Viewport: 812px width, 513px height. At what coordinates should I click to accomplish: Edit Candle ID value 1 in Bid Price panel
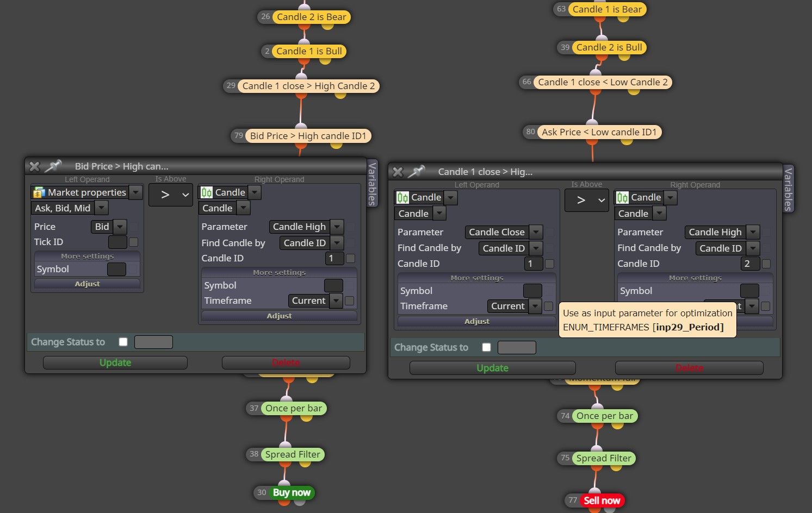pos(334,258)
